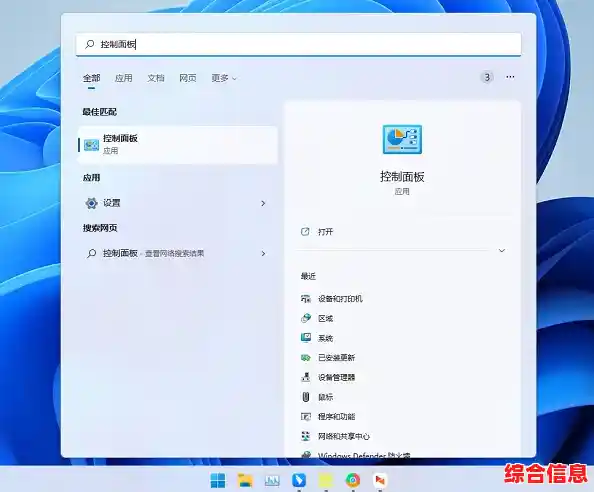Click 打开 to open Control Panel
Viewport: 594px width, 492px height.
325,232
